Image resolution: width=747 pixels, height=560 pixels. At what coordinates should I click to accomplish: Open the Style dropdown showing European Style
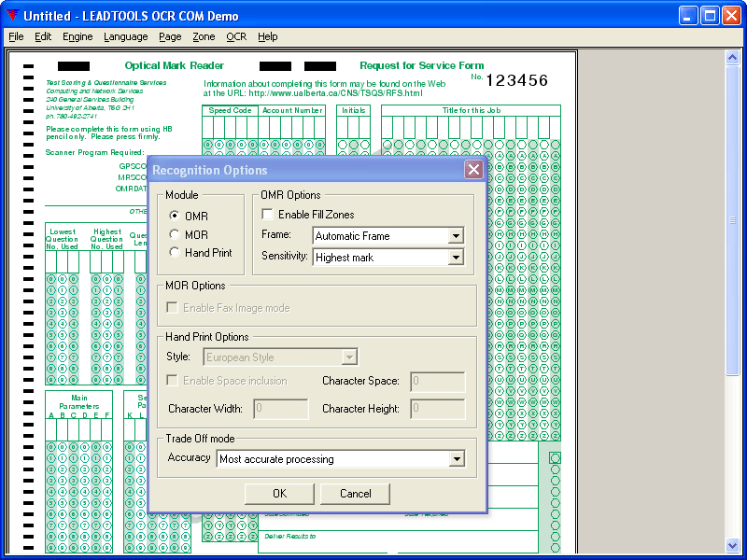coord(347,357)
